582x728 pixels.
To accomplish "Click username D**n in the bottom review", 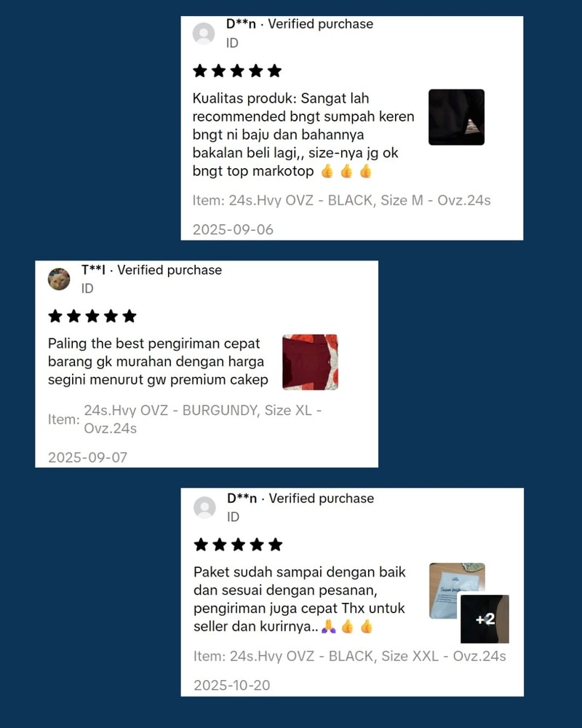I will (242, 498).
